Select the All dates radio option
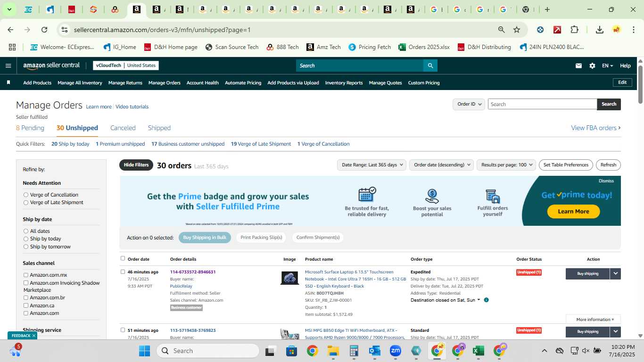The width and height of the screenshot is (644, 362). pyautogui.click(x=26, y=231)
